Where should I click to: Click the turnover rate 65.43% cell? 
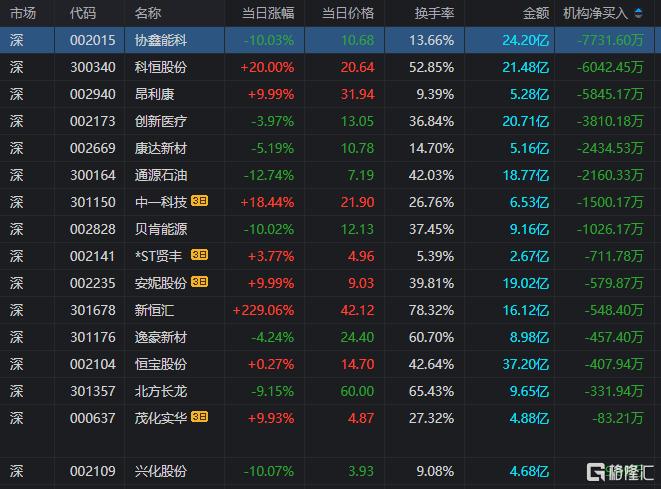click(x=431, y=391)
